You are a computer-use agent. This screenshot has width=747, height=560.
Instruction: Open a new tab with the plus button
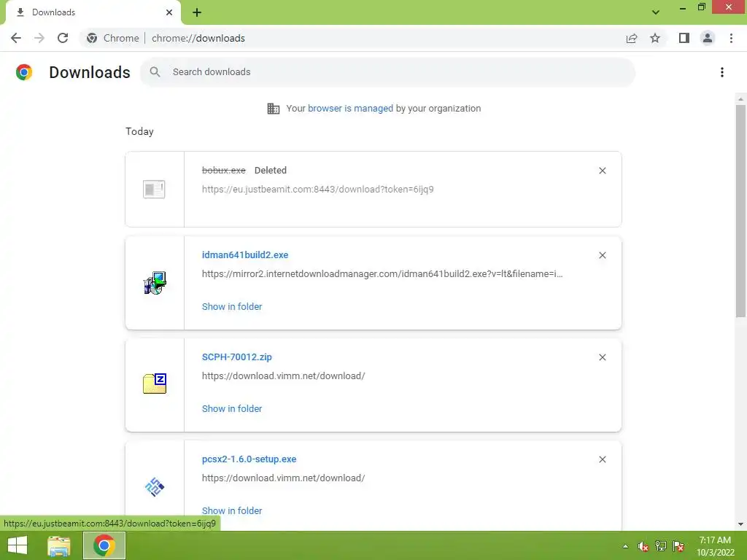[x=197, y=12]
